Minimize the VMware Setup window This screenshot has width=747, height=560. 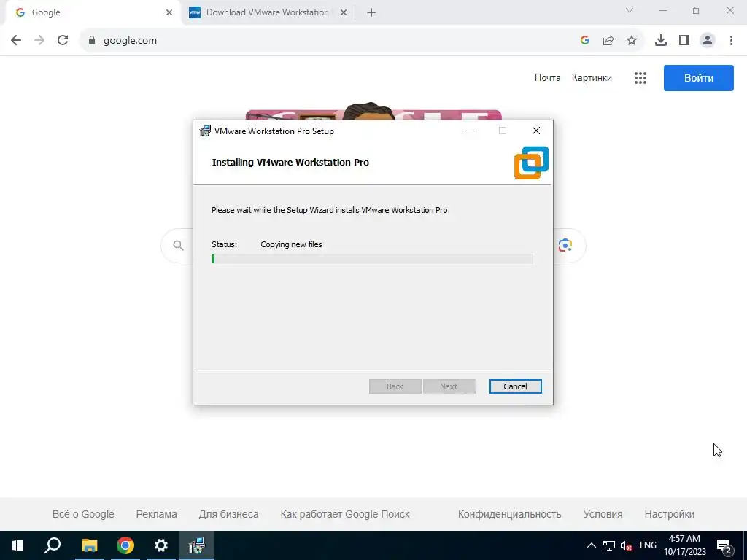tap(470, 131)
